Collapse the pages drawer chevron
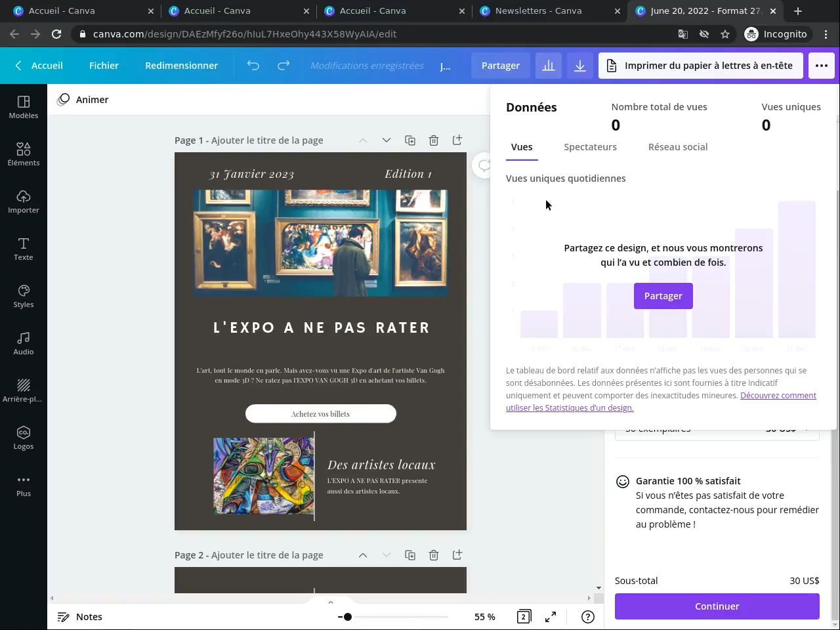 coord(331,602)
